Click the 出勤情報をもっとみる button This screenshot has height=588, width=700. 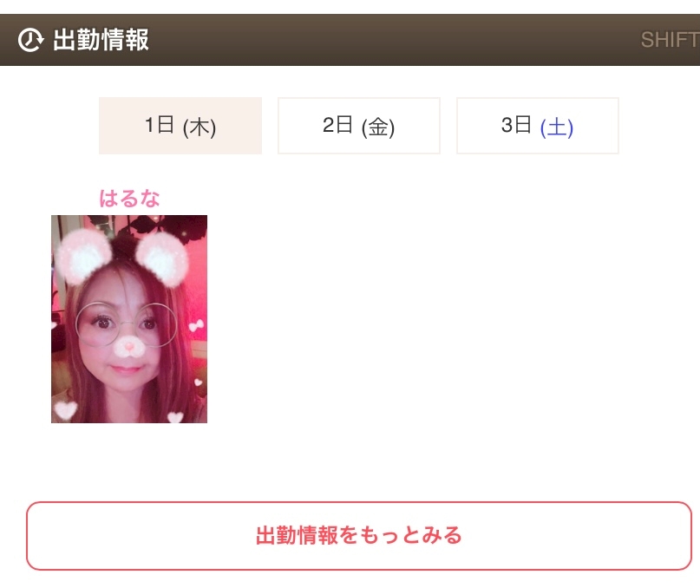359,535
